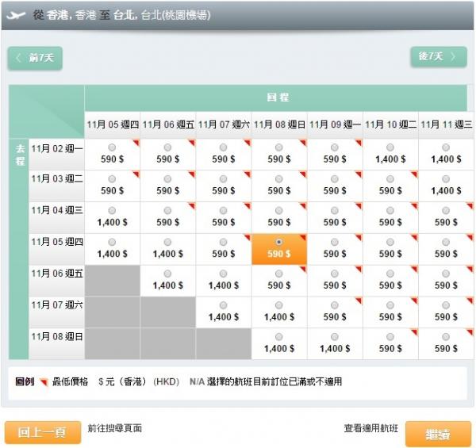476x448 pixels.
Task: Click the red lowest-price flag in the legend
Action: tap(44, 382)
